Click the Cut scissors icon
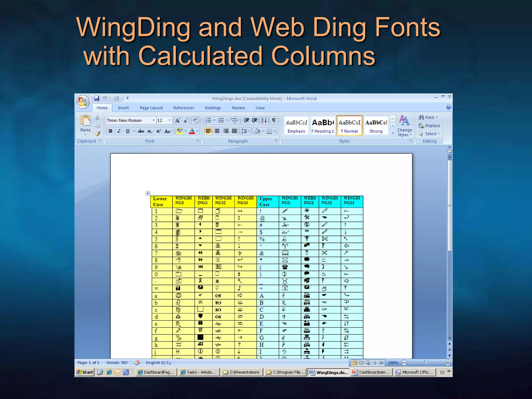This screenshot has height=399, width=532. (x=97, y=118)
